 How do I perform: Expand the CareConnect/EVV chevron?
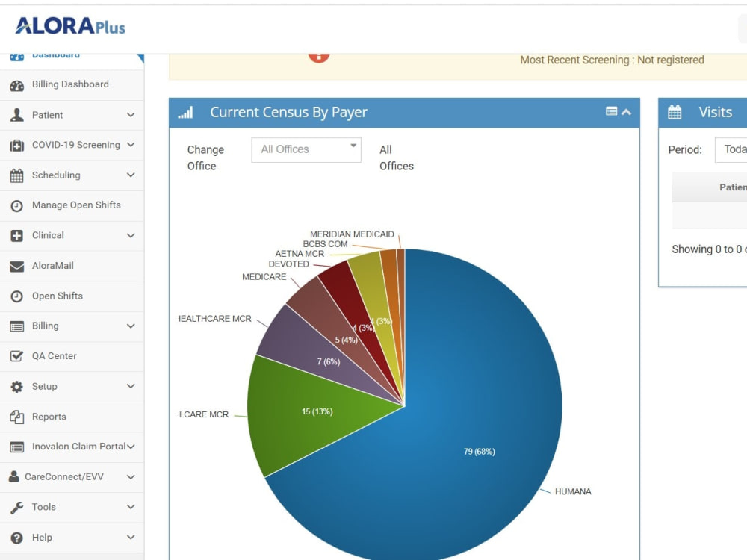click(131, 476)
